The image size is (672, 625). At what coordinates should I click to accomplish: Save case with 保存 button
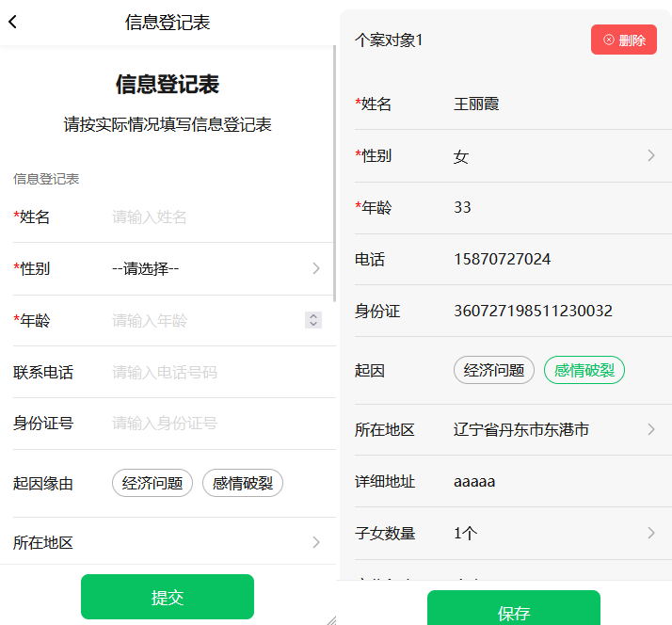tap(514, 609)
